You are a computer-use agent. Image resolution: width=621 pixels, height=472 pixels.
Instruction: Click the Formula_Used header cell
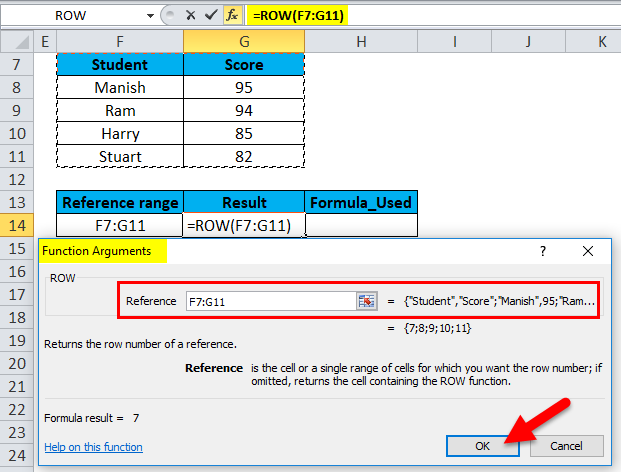point(361,202)
